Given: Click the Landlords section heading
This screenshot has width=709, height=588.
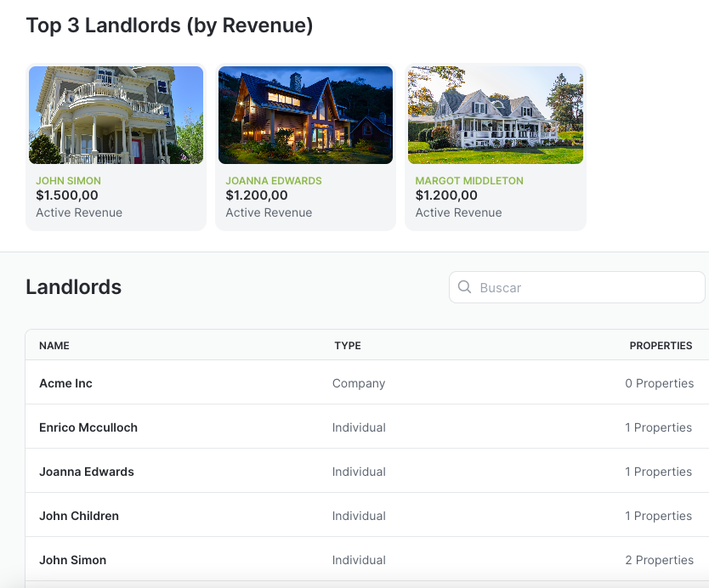Looking at the screenshot, I should (74, 287).
